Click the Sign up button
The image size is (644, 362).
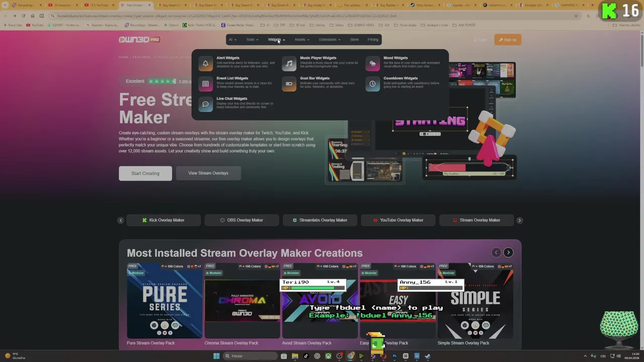click(508, 40)
